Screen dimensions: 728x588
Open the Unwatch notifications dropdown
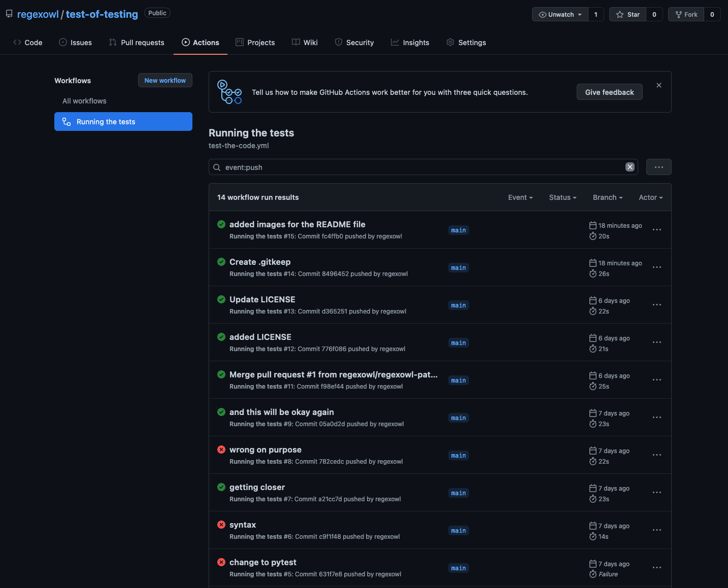[560, 14]
